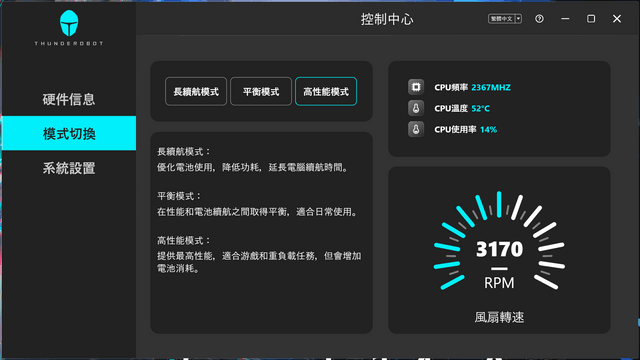The image size is (640, 360).
Task: Activate 高性能模式
Action: pos(326,91)
